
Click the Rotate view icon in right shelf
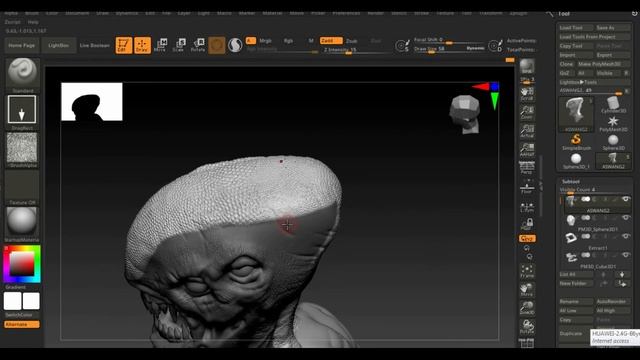point(527,327)
